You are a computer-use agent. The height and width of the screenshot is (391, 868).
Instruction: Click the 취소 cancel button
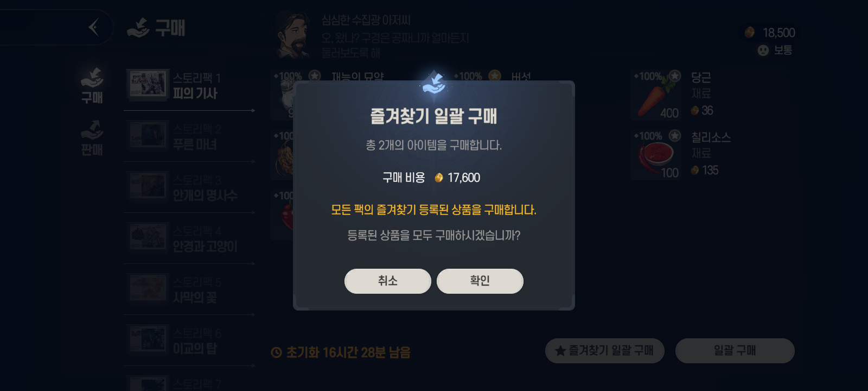tap(388, 281)
